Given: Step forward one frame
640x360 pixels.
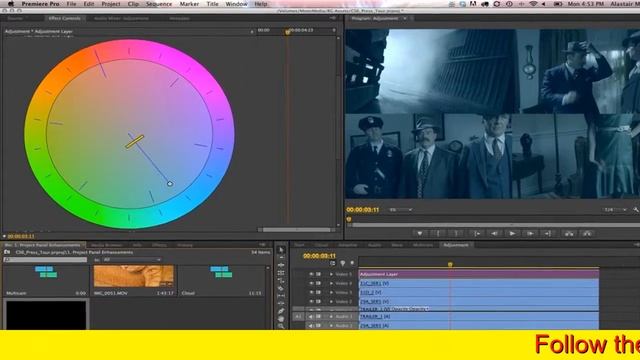Looking at the screenshot, I should coord(530,233).
